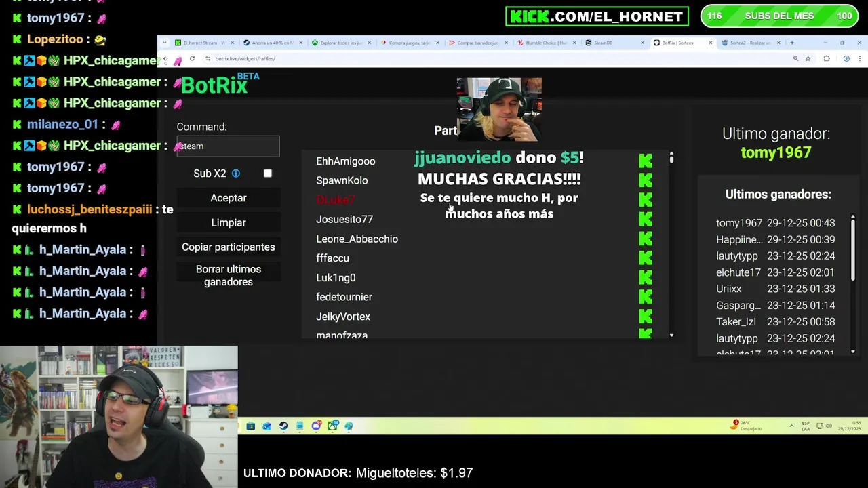Click the Aceptar button
Viewport: 868px width, 488px height.
[229, 198]
